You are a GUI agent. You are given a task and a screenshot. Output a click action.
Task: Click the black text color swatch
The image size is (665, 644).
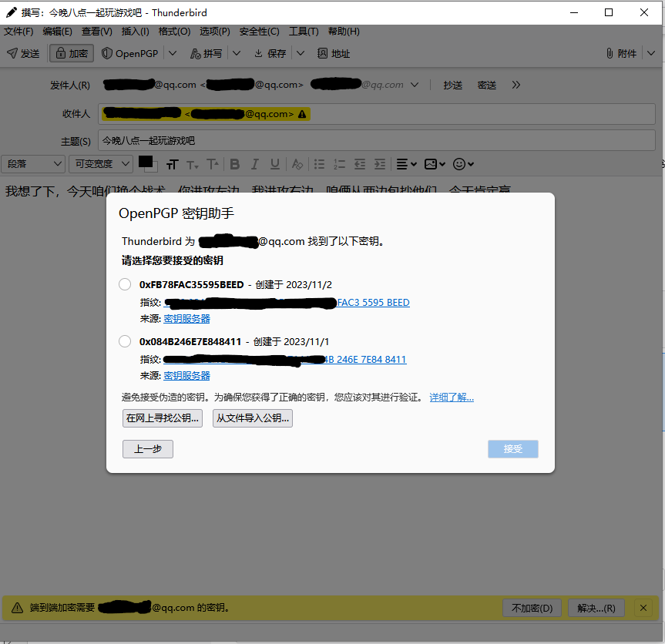(x=145, y=162)
